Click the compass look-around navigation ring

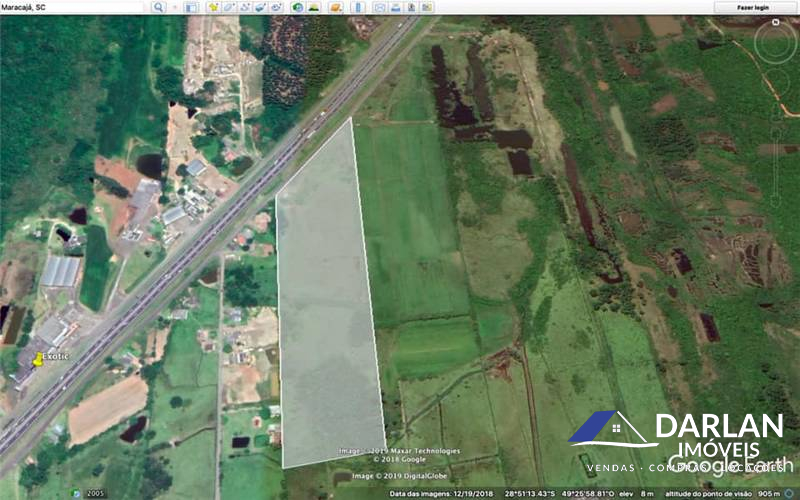(775, 42)
